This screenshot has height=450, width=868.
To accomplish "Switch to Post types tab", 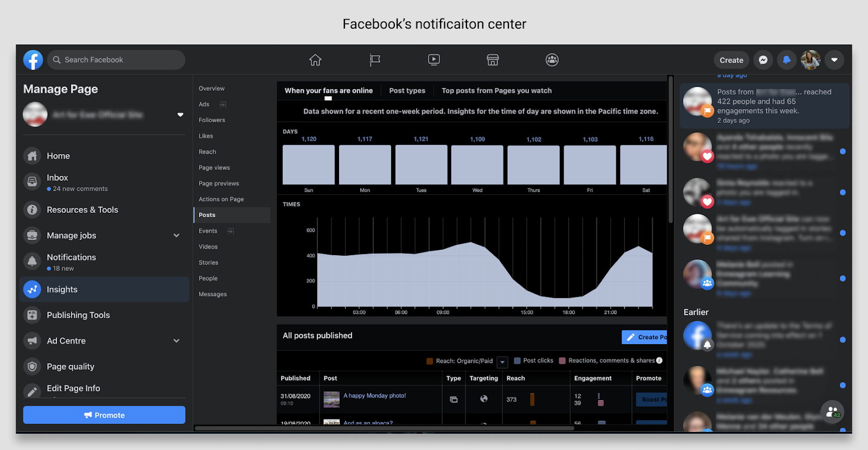I will (x=407, y=91).
